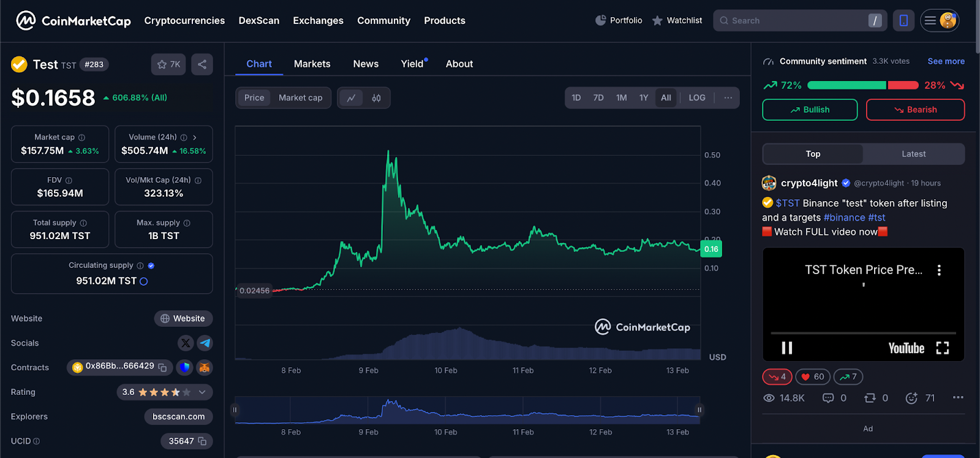Select the 1Y time range
980x458 pixels.
click(x=644, y=97)
